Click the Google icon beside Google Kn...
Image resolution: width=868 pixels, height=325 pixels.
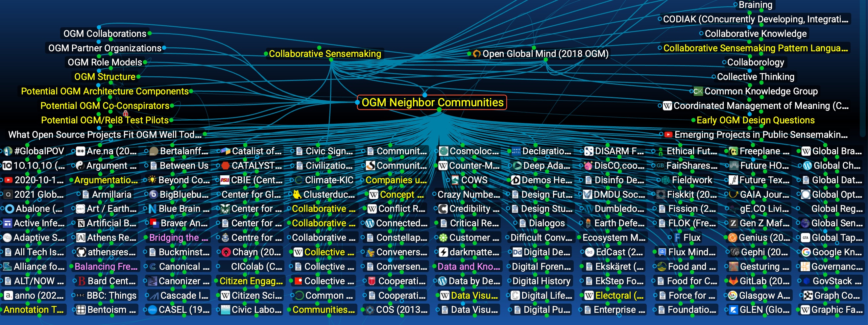click(x=806, y=252)
